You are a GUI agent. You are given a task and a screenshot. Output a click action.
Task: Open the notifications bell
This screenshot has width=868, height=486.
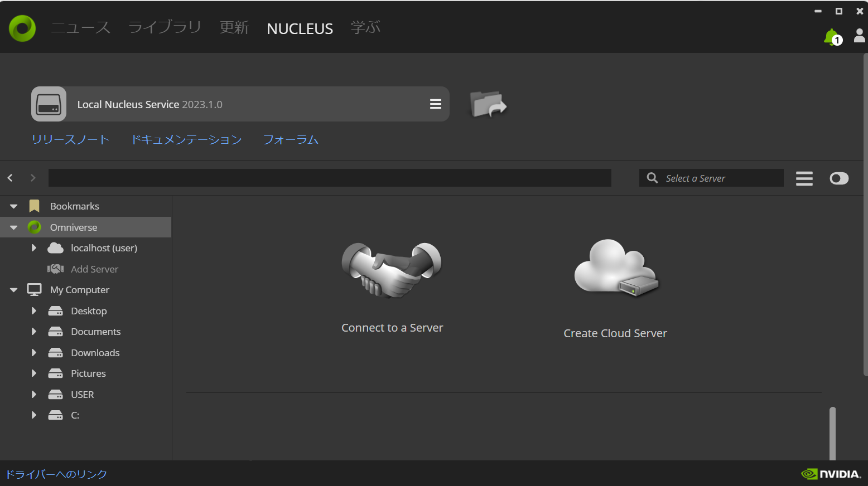832,37
